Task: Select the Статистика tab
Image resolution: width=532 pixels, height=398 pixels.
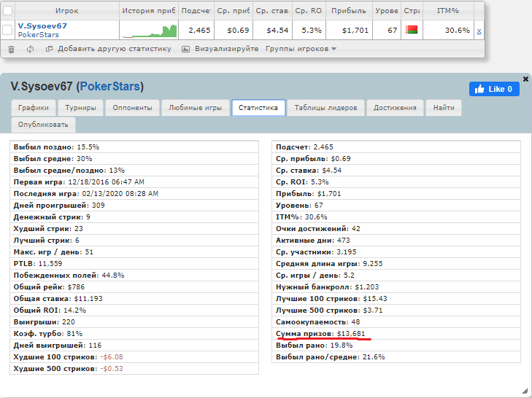Action: click(258, 108)
